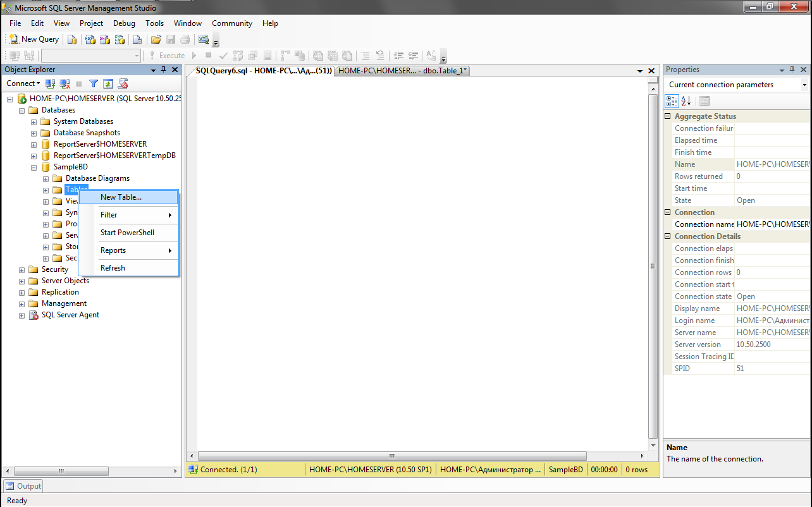The height and width of the screenshot is (507, 812).
Task: Open Reports submenu in context menu
Action: (x=128, y=250)
